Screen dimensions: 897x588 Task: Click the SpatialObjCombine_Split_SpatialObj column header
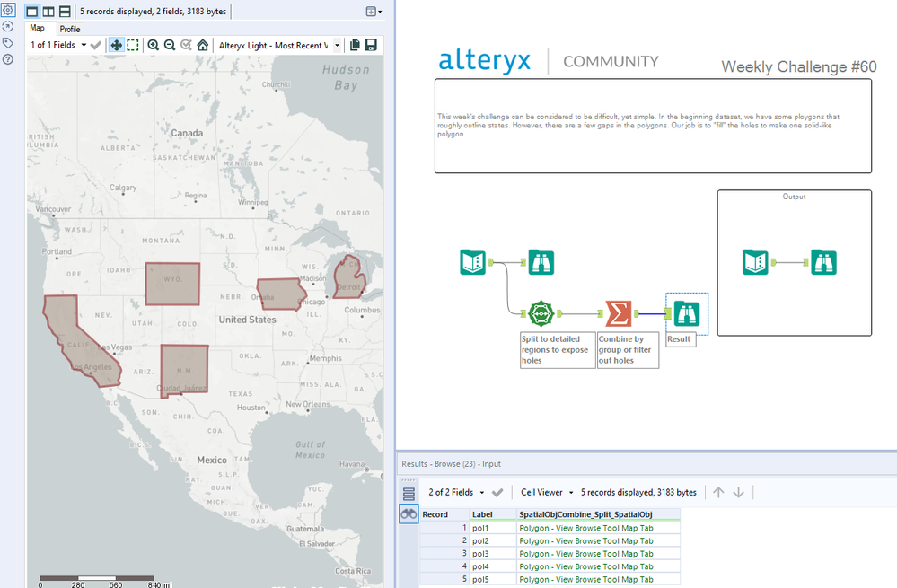[x=598, y=514]
